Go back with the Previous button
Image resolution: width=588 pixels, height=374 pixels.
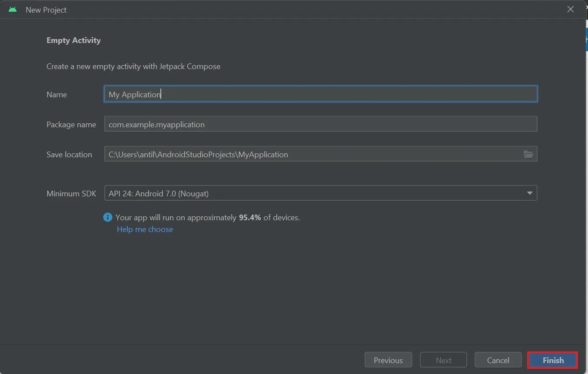pyautogui.click(x=388, y=360)
